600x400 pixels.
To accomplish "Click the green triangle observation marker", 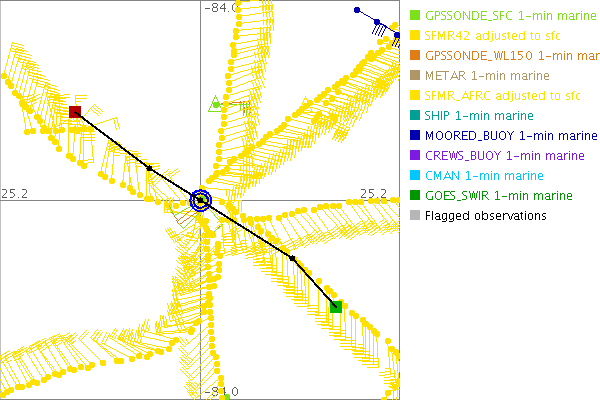I will (x=214, y=103).
